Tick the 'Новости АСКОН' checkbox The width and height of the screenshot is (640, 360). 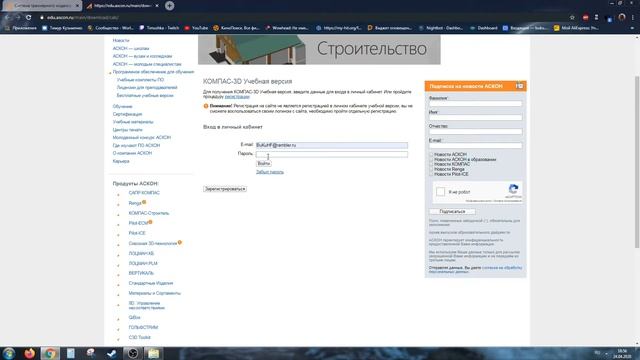(x=431, y=155)
